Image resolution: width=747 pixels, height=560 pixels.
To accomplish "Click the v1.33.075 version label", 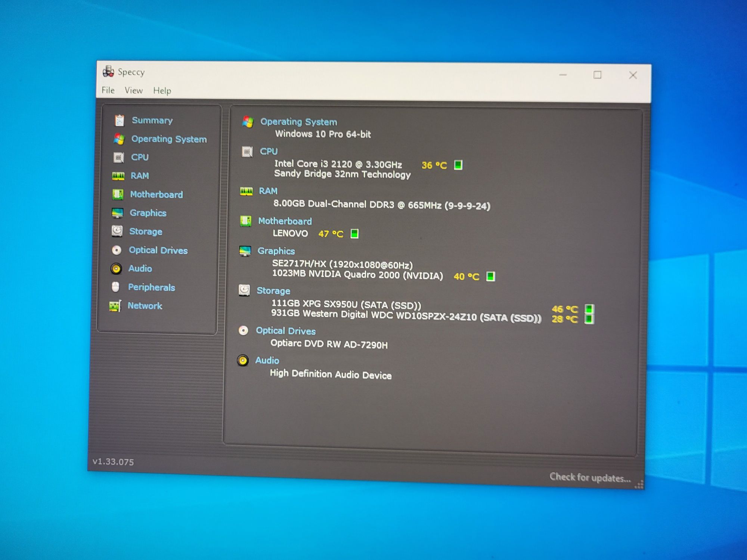I will 113,462.
